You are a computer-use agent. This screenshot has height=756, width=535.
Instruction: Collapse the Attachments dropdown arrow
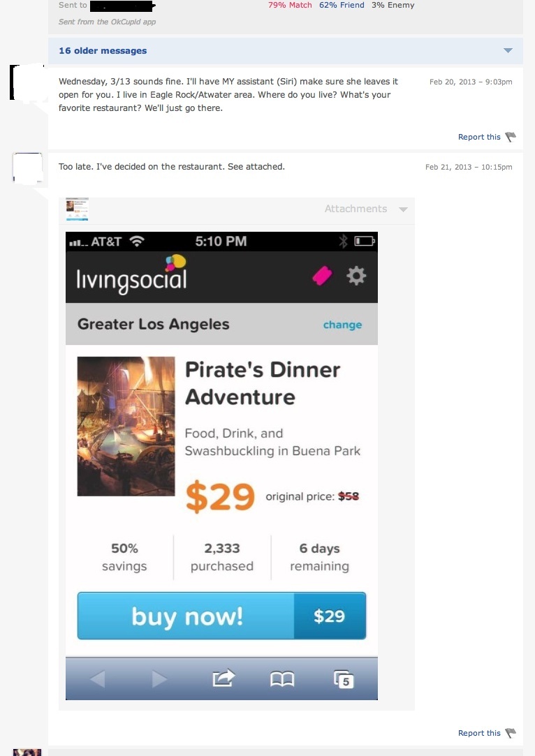[x=403, y=209]
